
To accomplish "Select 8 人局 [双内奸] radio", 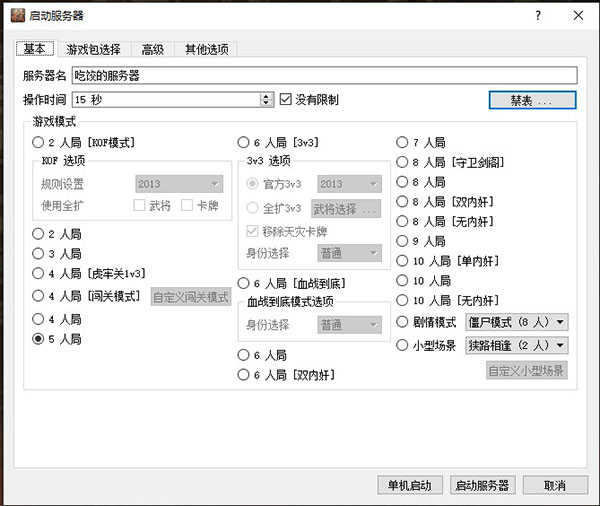I will coord(445,201).
